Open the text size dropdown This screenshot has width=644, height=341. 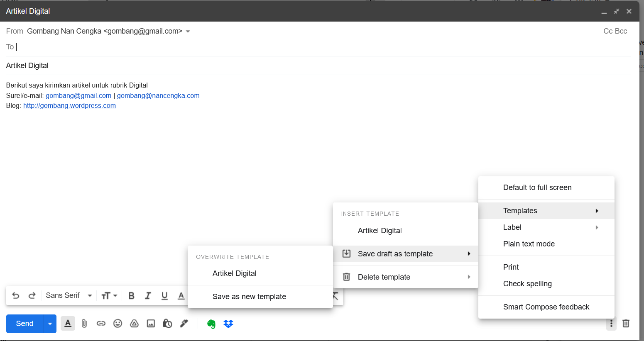(109, 295)
